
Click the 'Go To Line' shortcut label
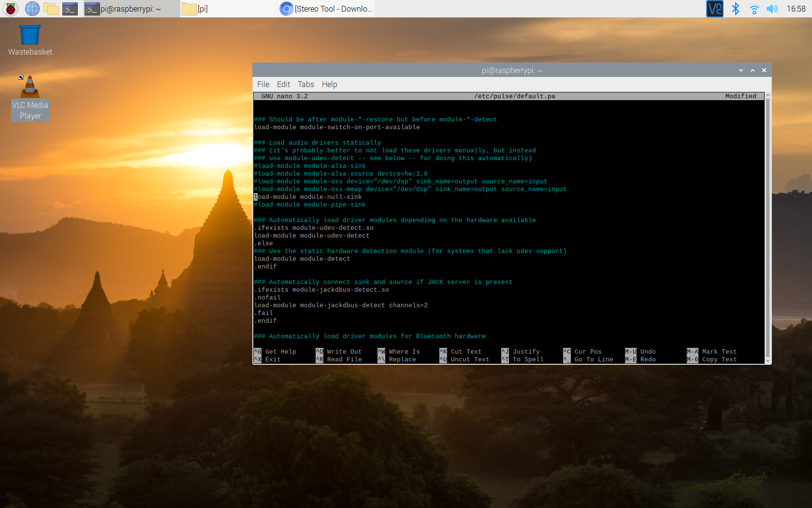click(x=594, y=359)
